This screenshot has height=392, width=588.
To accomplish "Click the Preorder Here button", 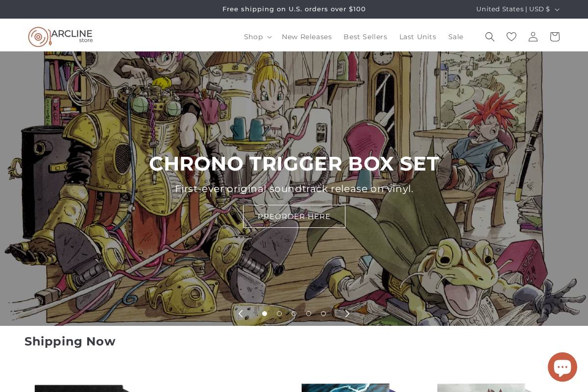I will pos(294,216).
